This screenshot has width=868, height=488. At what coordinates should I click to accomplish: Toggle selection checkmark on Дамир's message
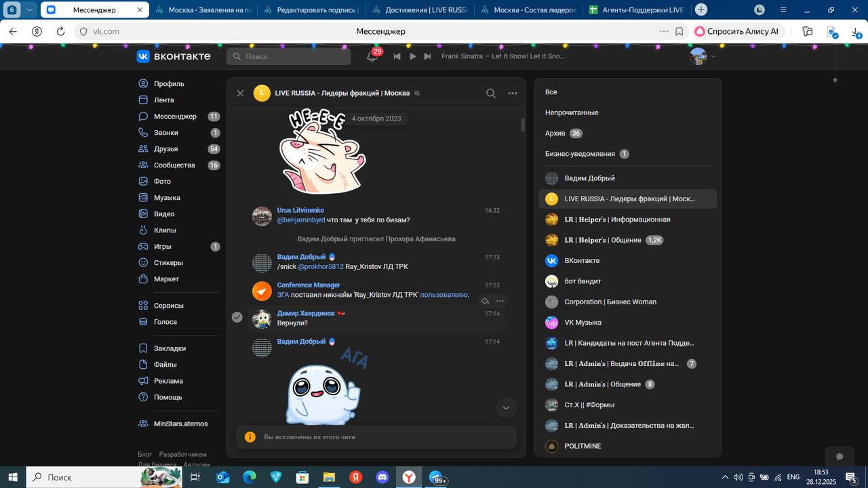pos(237,317)
